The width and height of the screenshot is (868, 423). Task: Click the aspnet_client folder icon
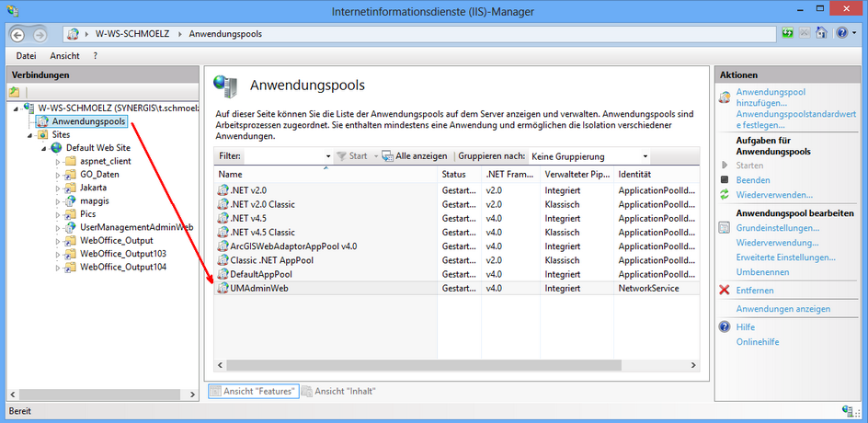click(x=70, y=161)
